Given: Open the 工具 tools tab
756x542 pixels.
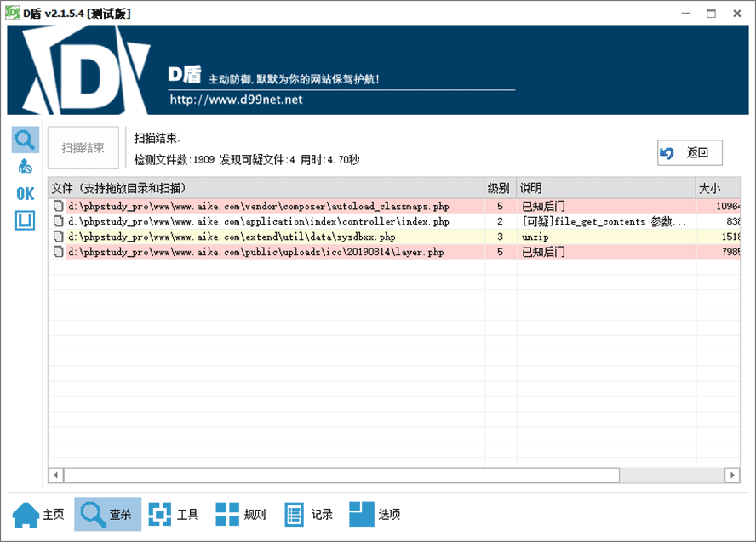Looking at the screenshot, I should (174, 514).
